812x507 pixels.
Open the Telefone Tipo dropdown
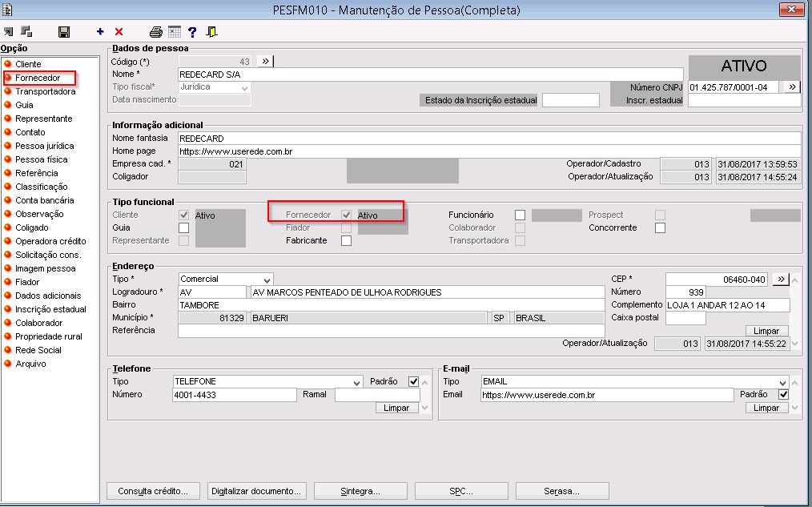(x=357, y=382)
